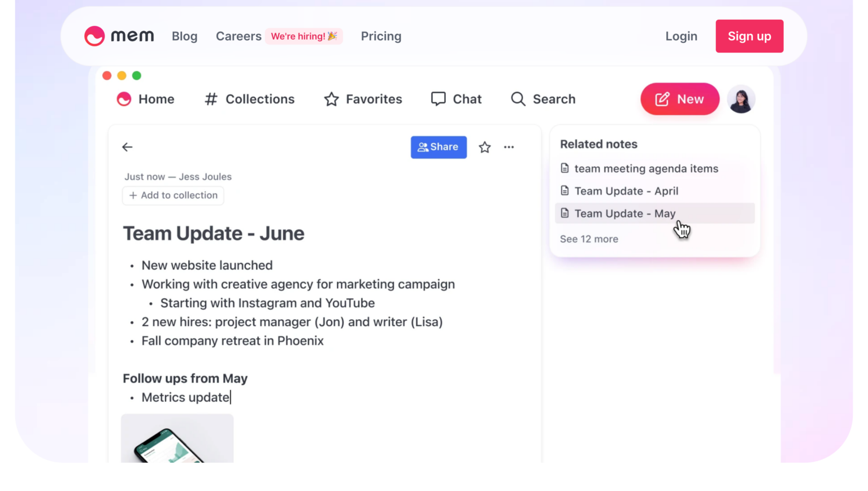The height and width of the screenshot is (491, 868).
Task: Go back with the left arrow
Action: pyautogui.click(x=127, y=147)
